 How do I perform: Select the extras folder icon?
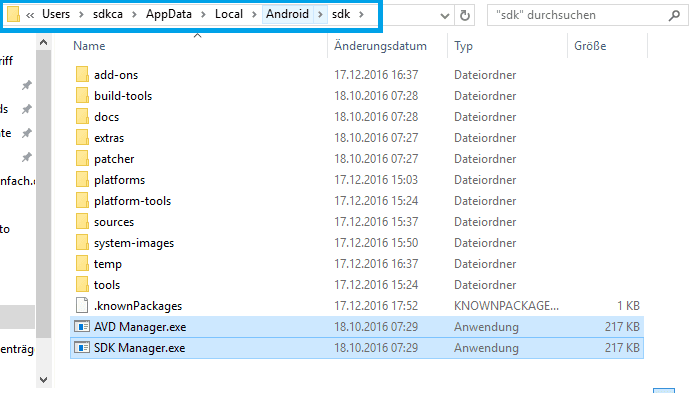click(x=82, y=137)
